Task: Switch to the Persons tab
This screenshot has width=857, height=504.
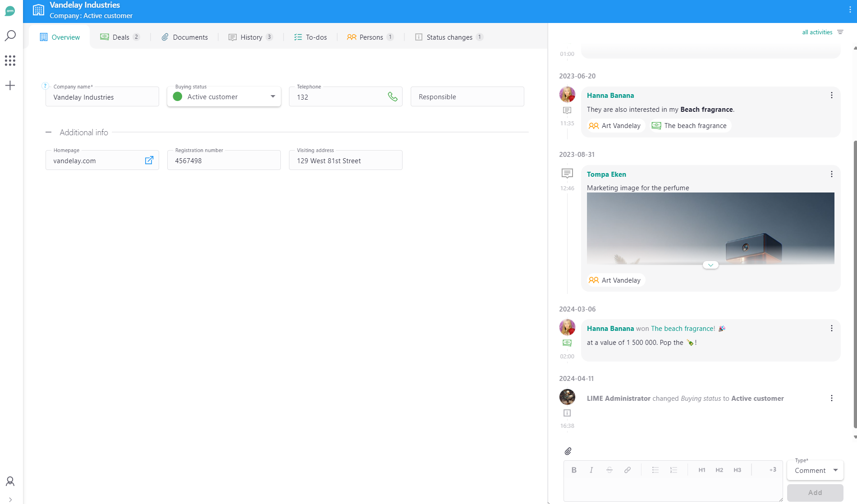Action: click(x=370, y=37)
